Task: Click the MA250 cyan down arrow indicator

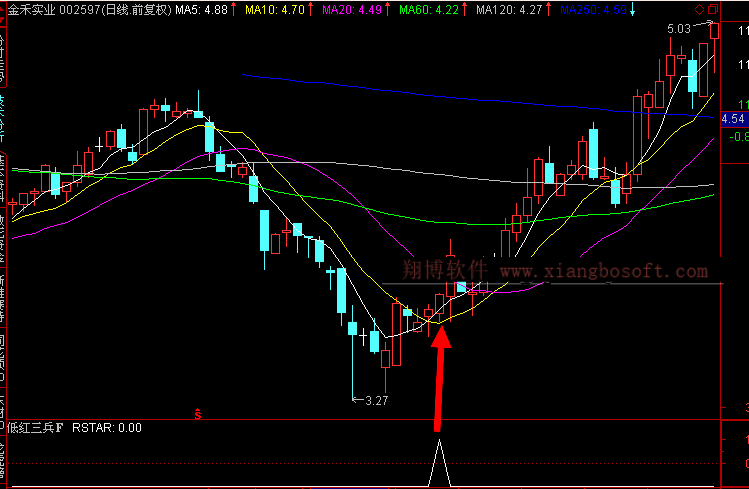Action: pos(632,10)
